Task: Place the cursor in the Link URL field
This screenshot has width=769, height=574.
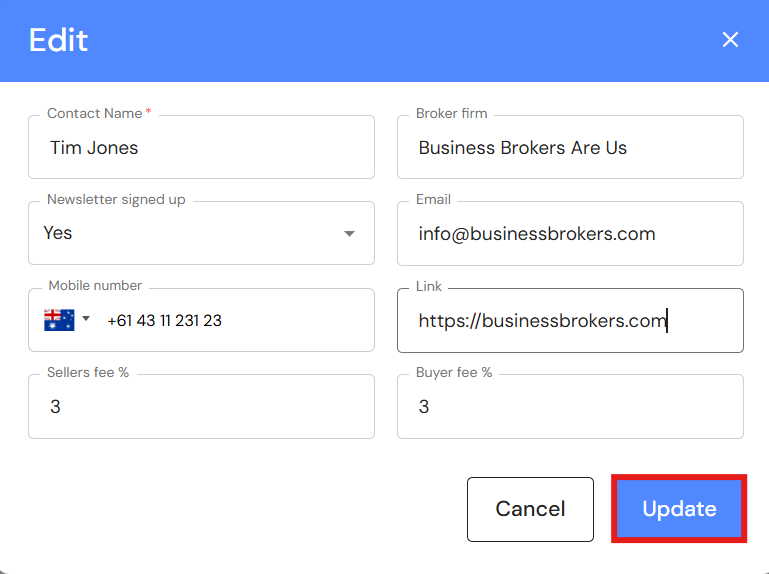Action: point(570,321)
